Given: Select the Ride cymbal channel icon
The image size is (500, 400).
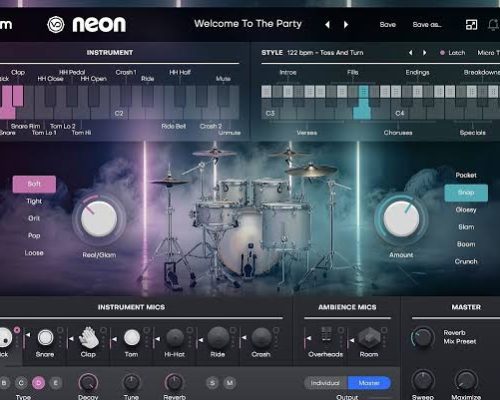Looking at the screenshot, I should 218,337.
